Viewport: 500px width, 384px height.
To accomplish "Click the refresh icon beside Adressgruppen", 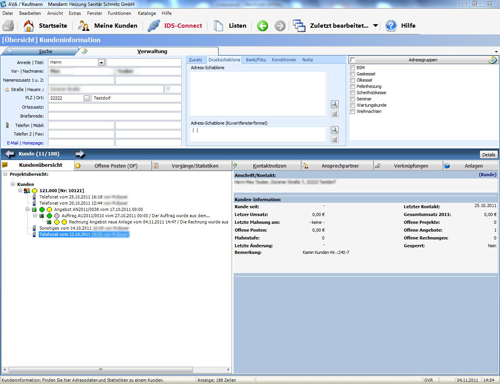I will pyautogui.click(x=493, y=60).
